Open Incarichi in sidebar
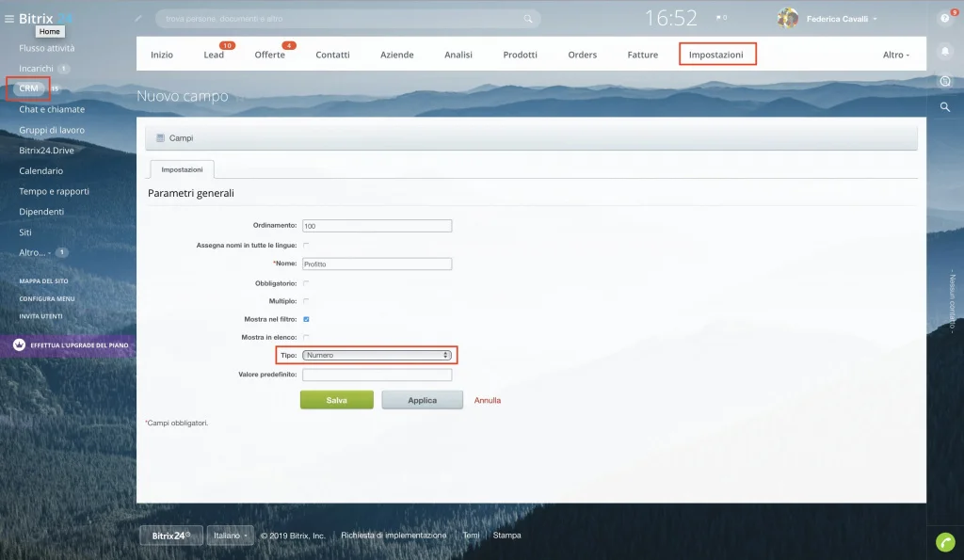The height and width of the screenshot is (560, 964). coord(36,68)
